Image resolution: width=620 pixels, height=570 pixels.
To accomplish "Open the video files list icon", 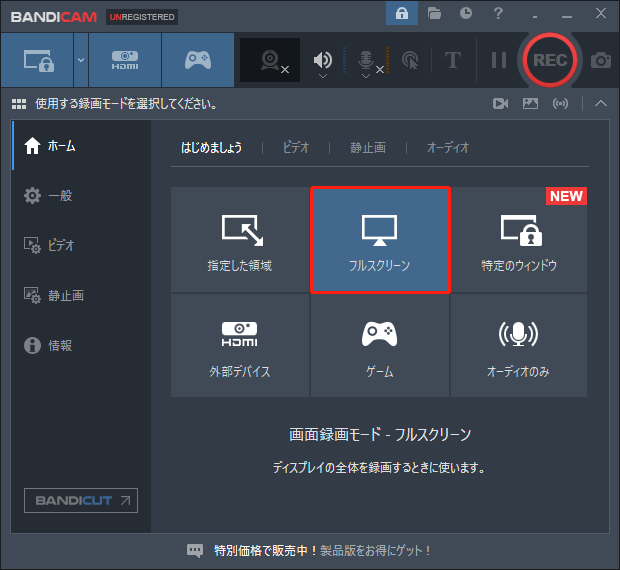I will 501,104.
